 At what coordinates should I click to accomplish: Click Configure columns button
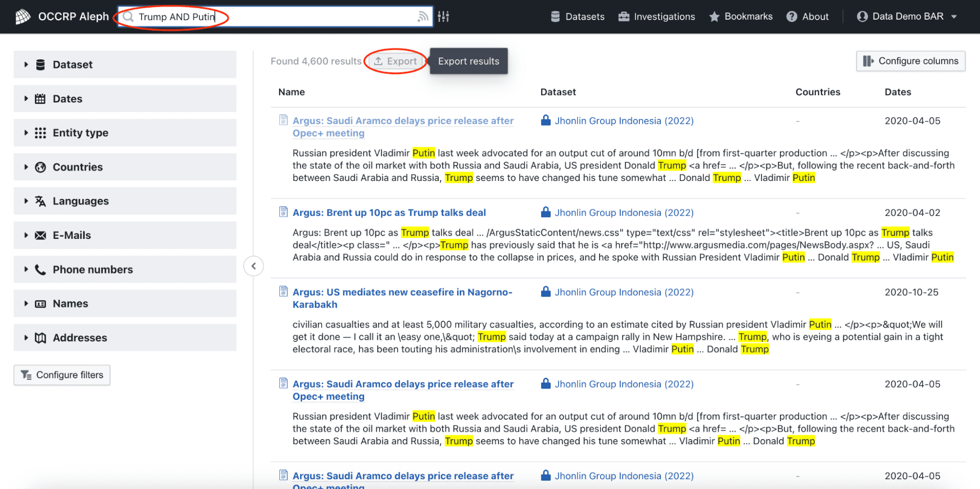910,61
